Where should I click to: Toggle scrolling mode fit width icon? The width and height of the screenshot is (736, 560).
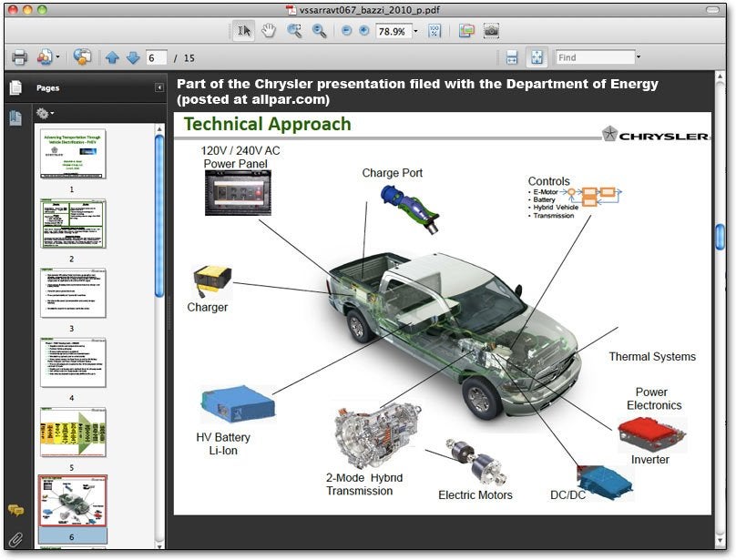(512, 57)
